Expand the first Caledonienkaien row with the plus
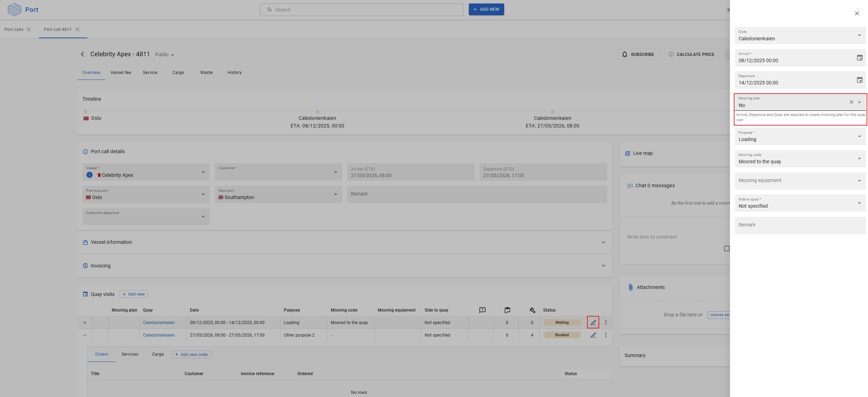868x397 pixels. coord(85,323)
